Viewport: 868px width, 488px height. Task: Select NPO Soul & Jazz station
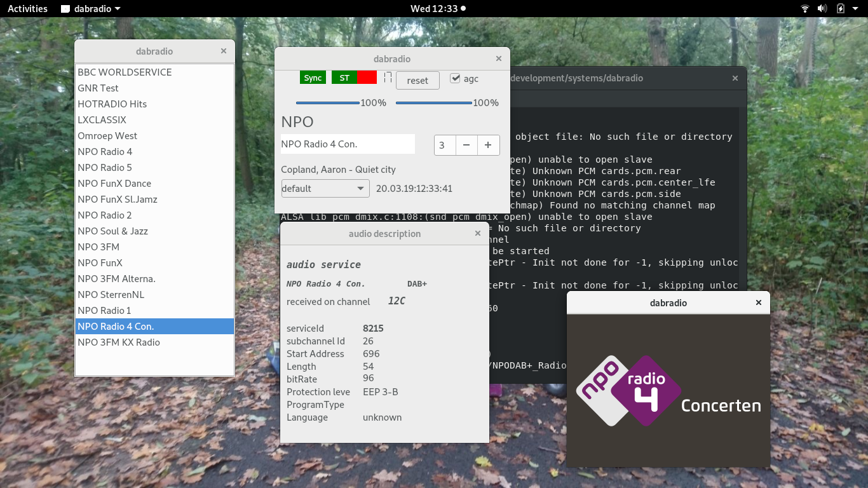(x=112, y=231)
